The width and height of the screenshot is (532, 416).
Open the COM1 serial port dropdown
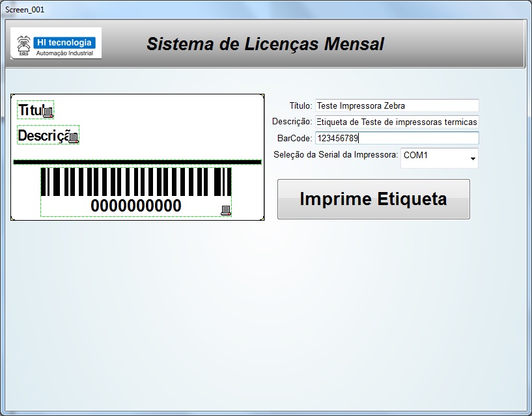click(x=440, y=158)
